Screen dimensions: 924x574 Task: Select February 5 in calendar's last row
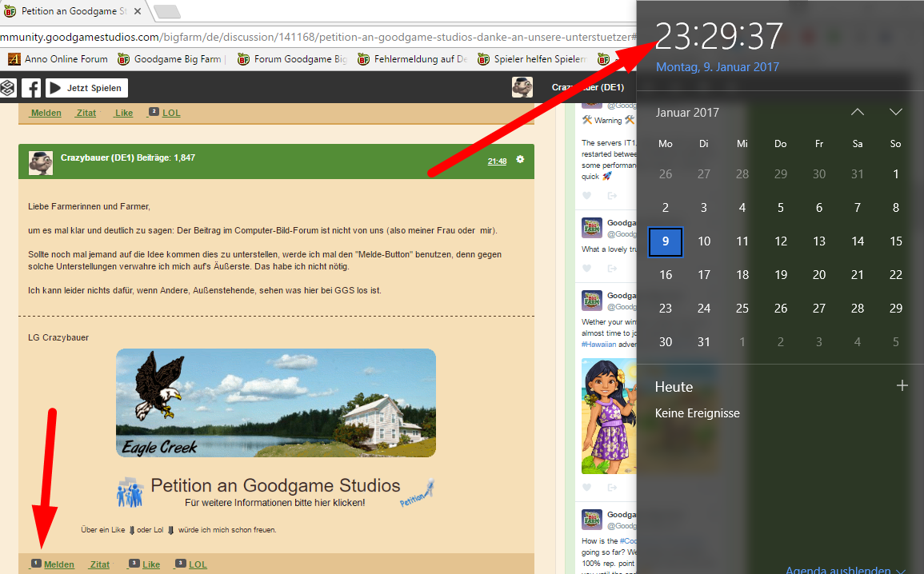[x=896, y=342]
